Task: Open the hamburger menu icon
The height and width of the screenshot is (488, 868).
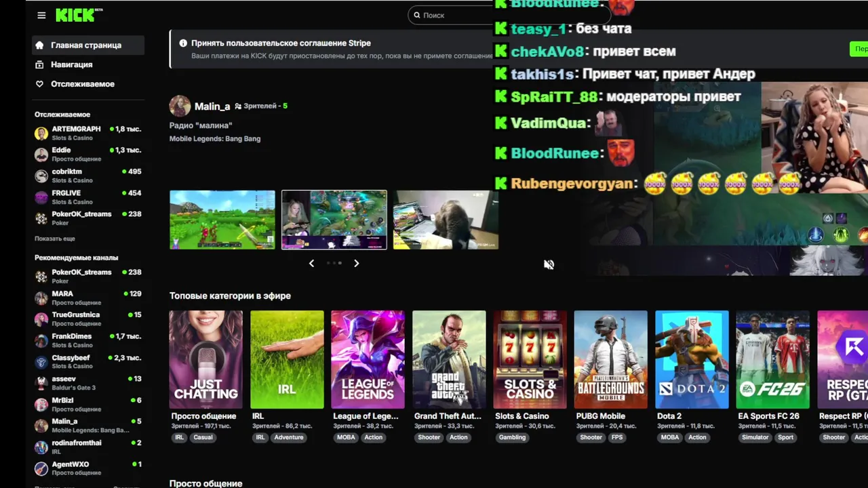Action: (41, 15)
